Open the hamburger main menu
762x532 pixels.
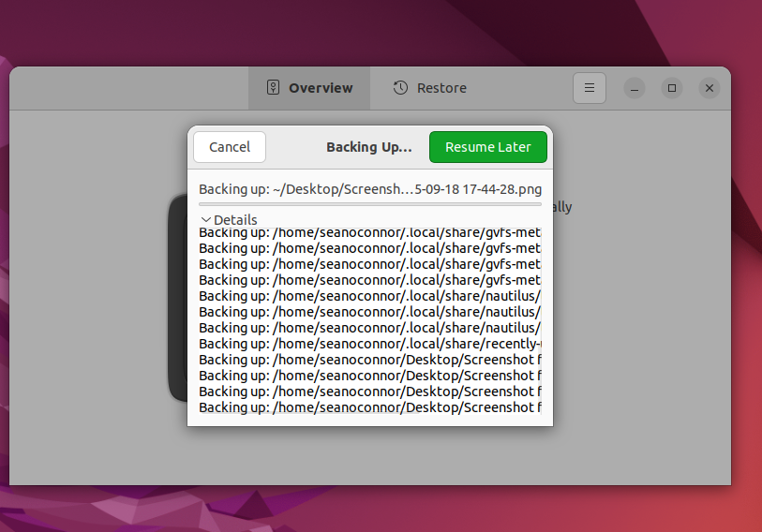click(589, 88)
